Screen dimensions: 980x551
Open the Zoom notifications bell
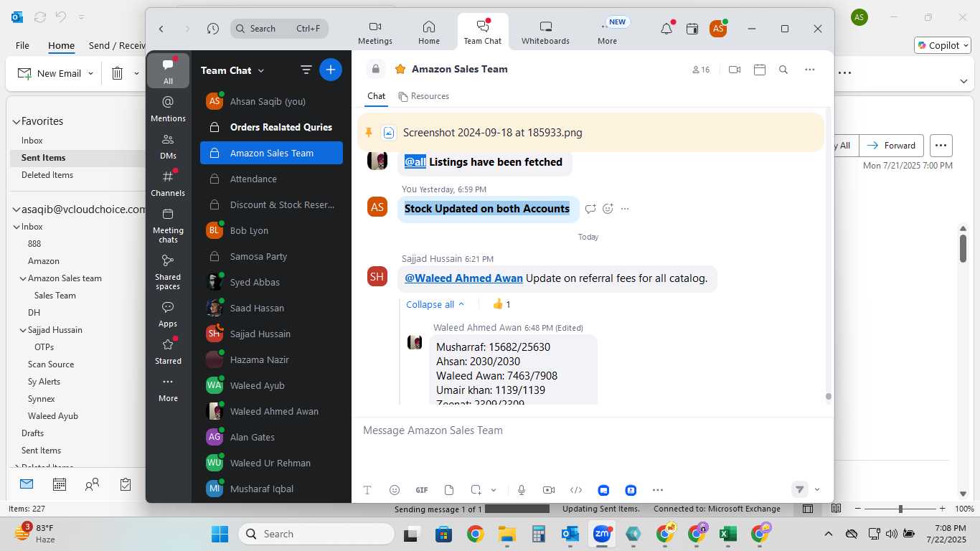tap(666, 29)
